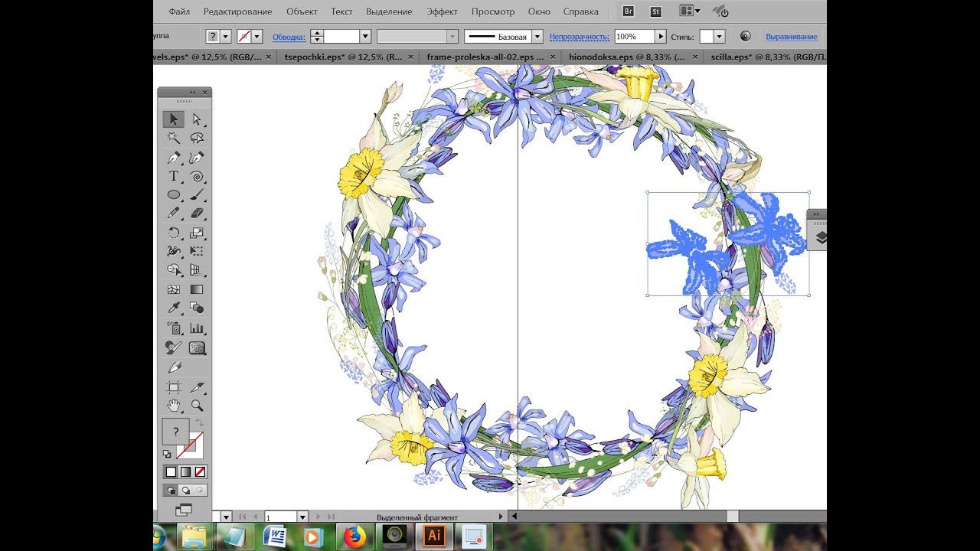Click the Fill color swatch in the toolbox
Image resolution: width=980 pixels, height=551 pixels.
(175, 432)
